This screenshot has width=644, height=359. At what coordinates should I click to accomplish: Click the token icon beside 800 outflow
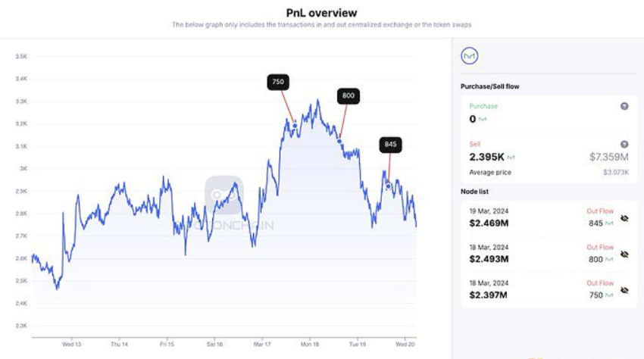[x=610, y=260]
